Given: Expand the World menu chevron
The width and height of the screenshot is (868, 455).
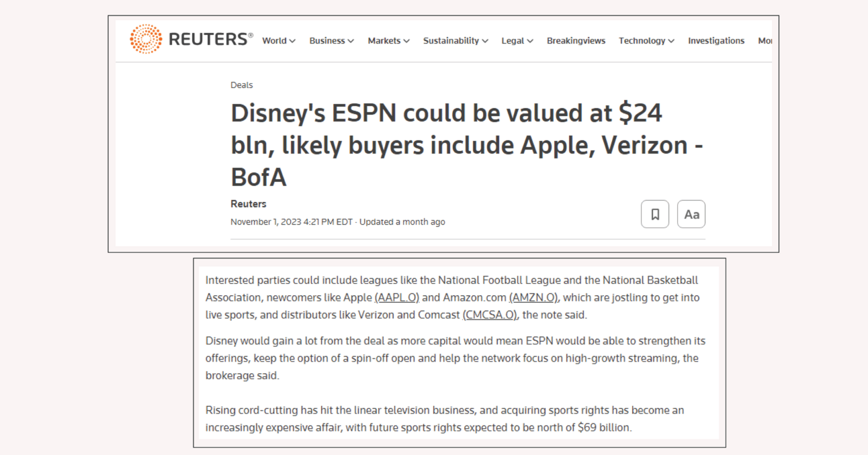Looking at the screenshot, I should point(292,41).
